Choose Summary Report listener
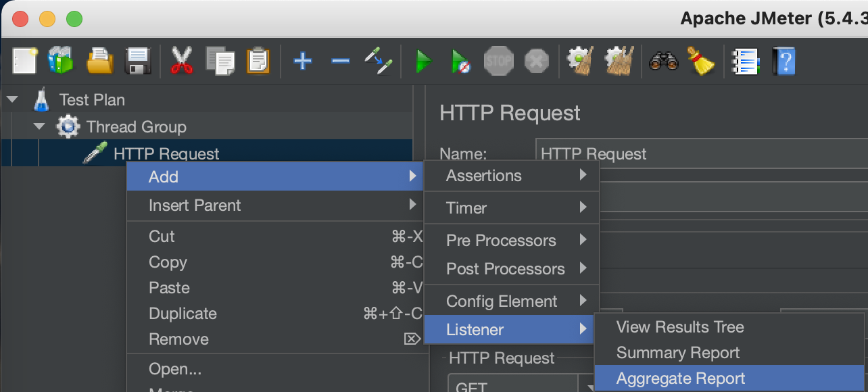Viewport: 868px width, 392px height. click(729, 353)
